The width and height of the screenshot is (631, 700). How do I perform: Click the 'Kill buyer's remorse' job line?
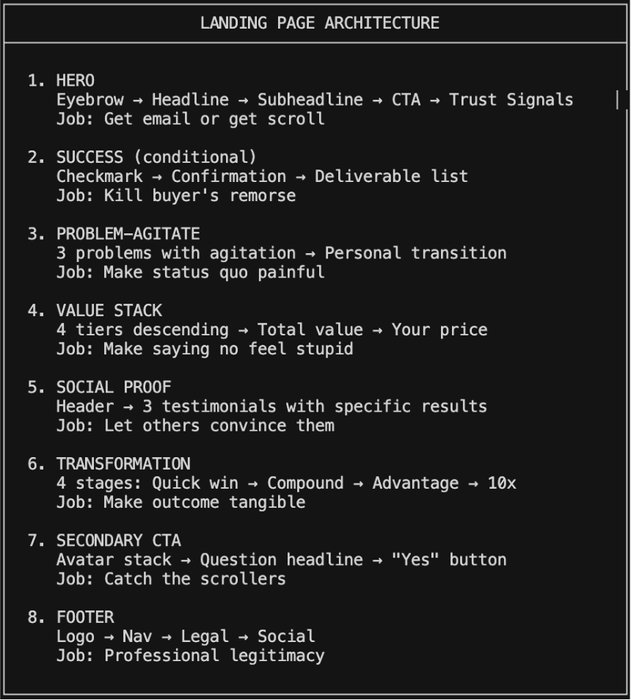(176, 195)
